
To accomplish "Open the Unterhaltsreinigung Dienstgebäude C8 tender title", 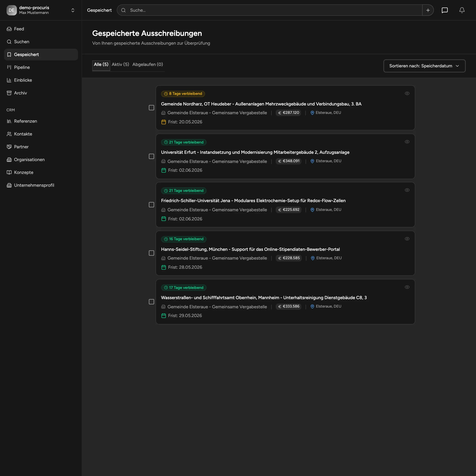I will [264, 298].
